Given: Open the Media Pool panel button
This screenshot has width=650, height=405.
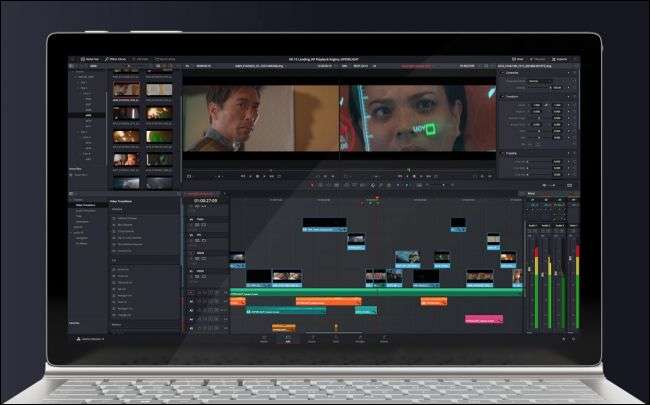Looking at the screenshot, I should click(90, 59).
